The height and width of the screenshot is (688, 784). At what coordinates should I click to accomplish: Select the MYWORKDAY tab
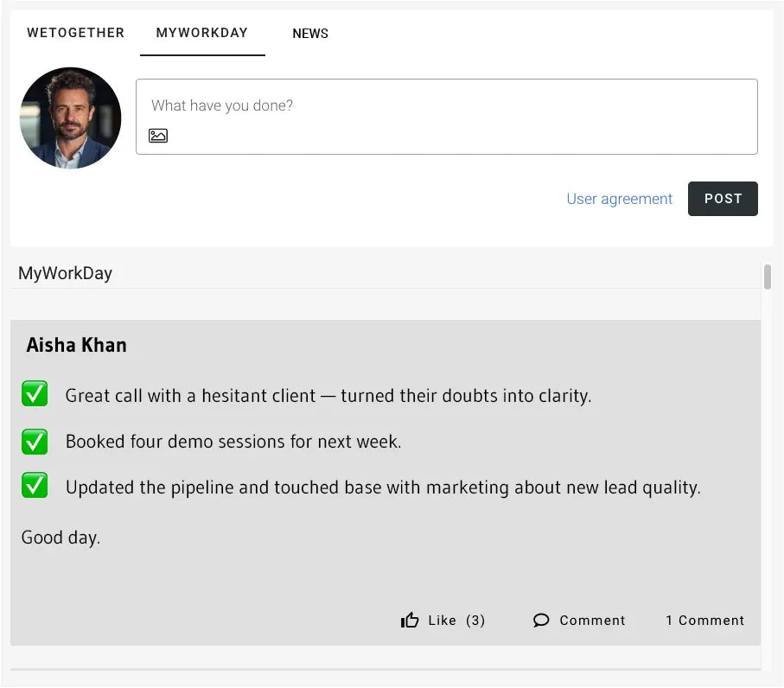201,33
